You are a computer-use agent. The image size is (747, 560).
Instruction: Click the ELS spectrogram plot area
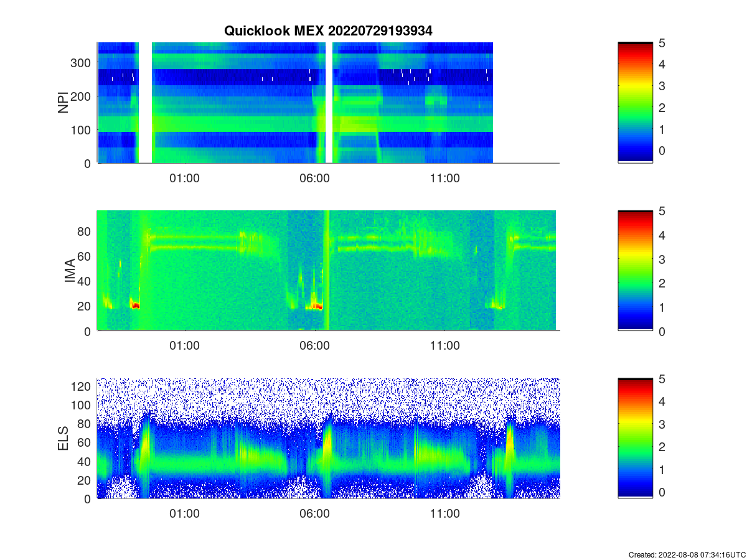[x=328, y=439]
